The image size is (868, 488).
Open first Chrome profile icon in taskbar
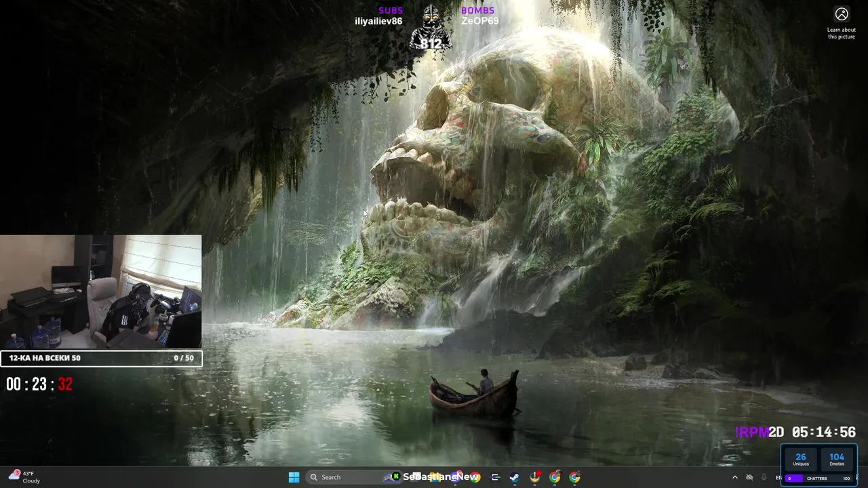pyautogui.click(x=555, y=477)
